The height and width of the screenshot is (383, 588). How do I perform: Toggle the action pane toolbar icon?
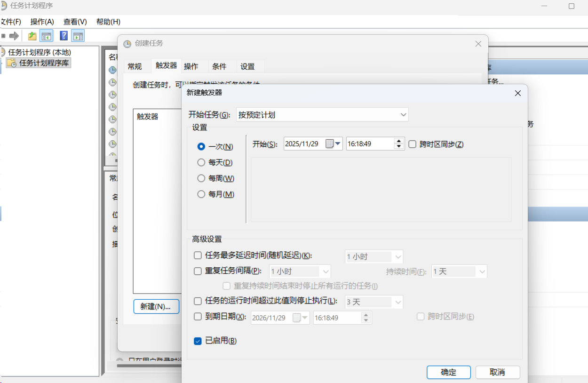click(x=78, y=35)
